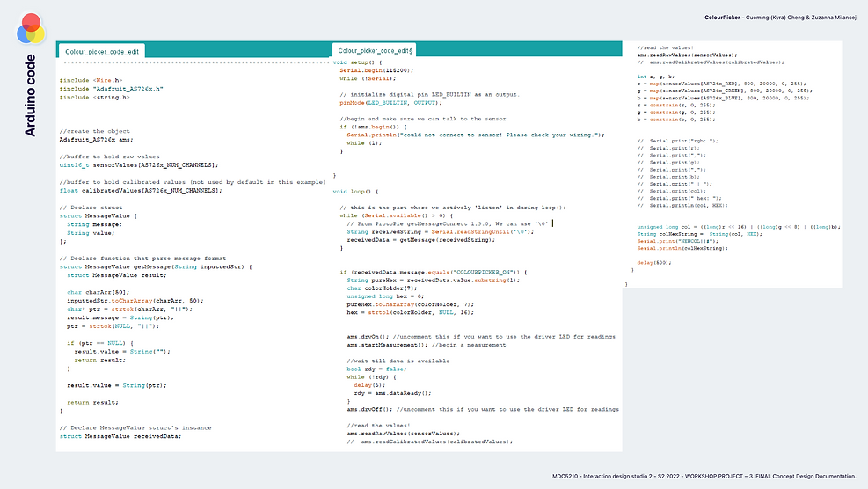The image size is (868, 489).
Task: Click the line 'inputtedStr.toCharArray(charArr, 50);'
Action: [135, 301]
